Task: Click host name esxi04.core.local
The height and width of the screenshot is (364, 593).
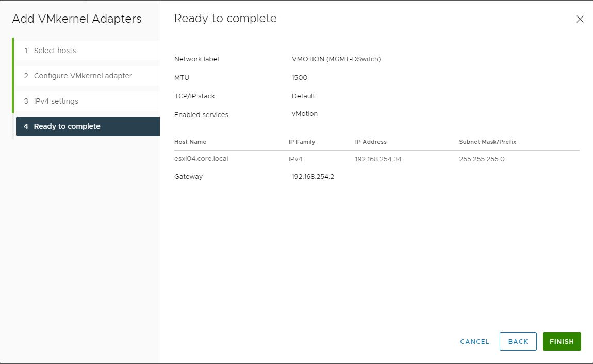Action: 201,159
